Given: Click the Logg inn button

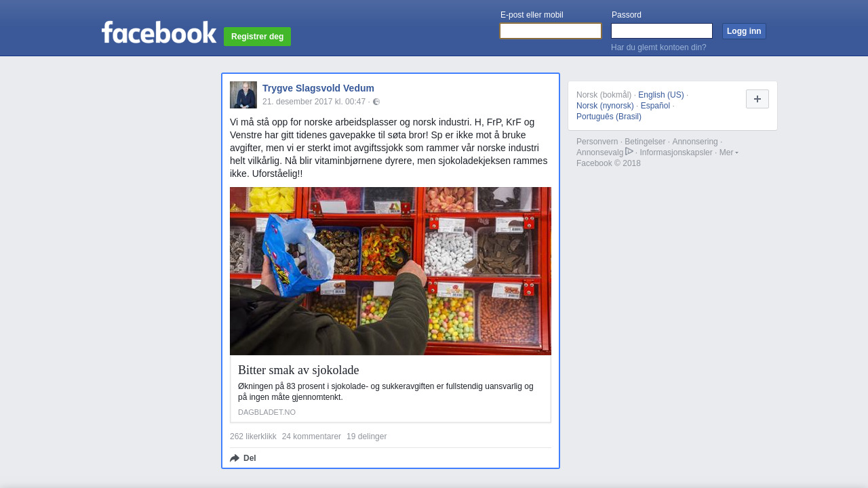Looking at the screenshot, I should coord(744,31).
